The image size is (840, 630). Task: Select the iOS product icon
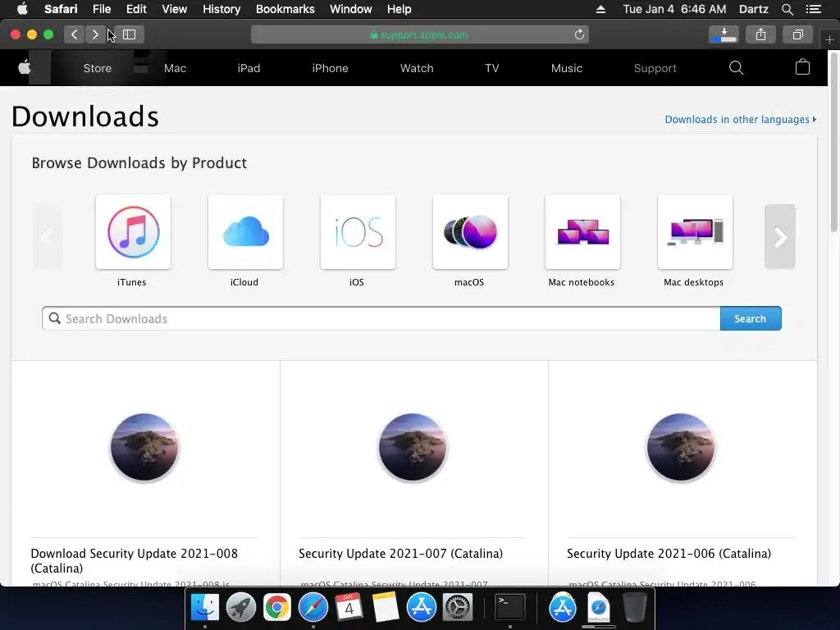pos(358,232)
